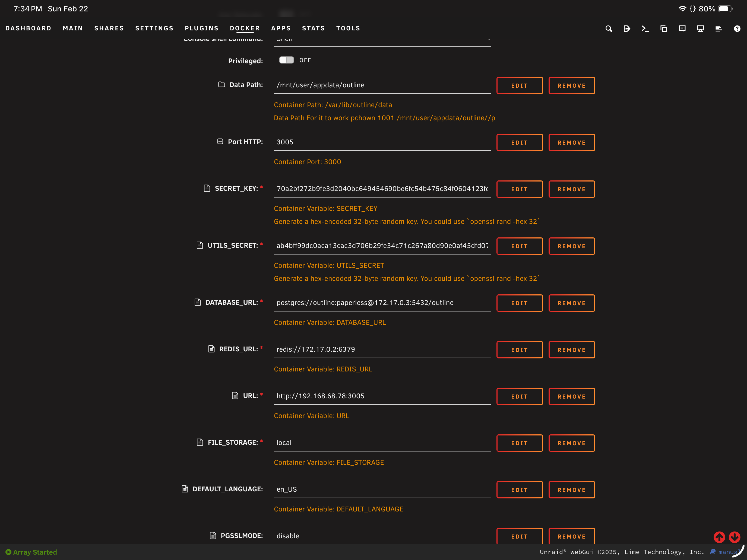The width and height of the screenshot is (747, 560).
Task: Remove the REDIS_URL variable
Action: [x=571, y=350]
